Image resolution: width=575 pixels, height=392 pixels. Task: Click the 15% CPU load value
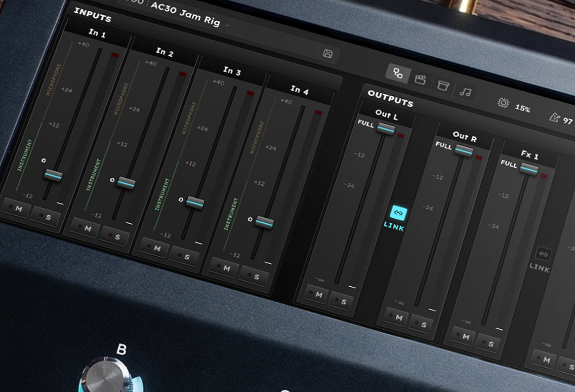[x=523, y=109]
